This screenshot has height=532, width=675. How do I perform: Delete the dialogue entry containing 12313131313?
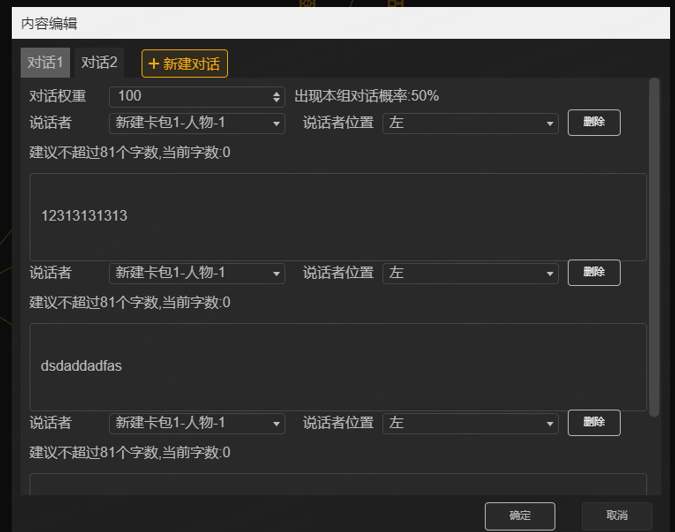[594, 122]
